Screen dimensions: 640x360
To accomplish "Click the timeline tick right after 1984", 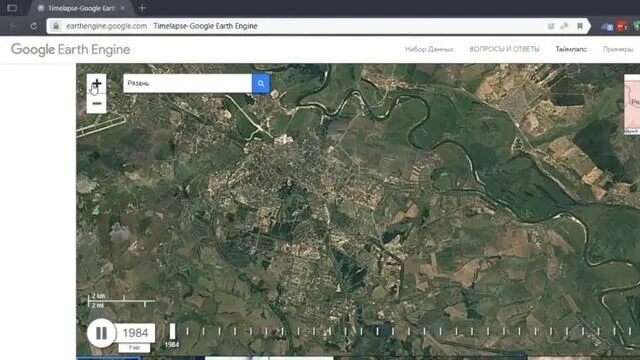I will click(188, 331).
